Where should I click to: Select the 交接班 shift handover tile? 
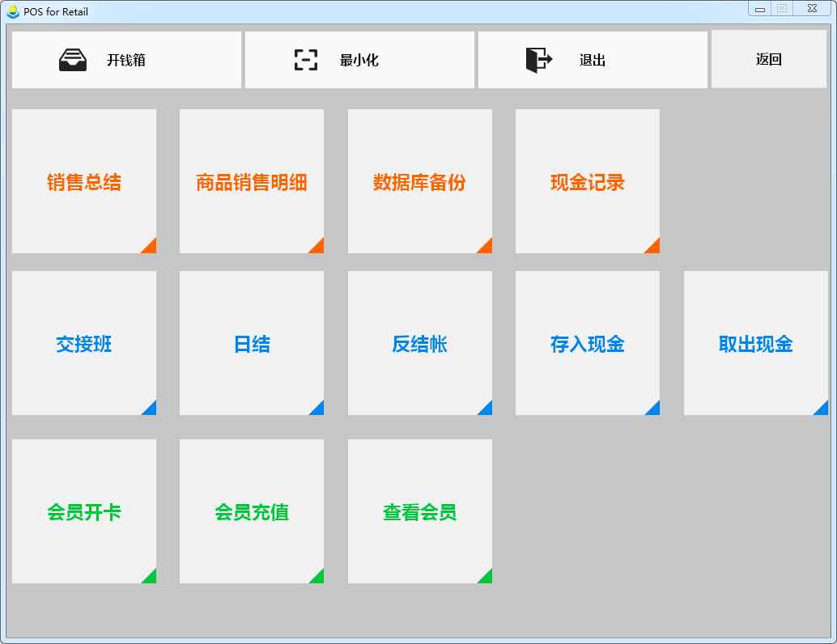tap(84, 344)
